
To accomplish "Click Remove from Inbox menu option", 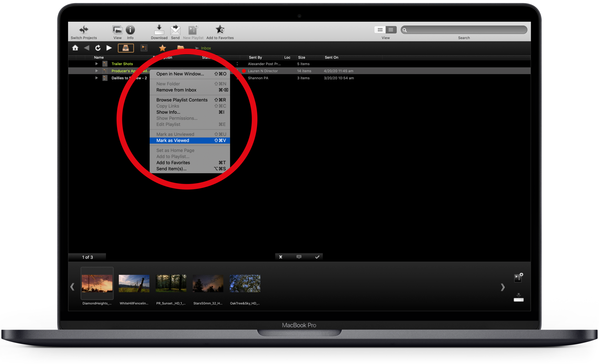I will (176, 90).
